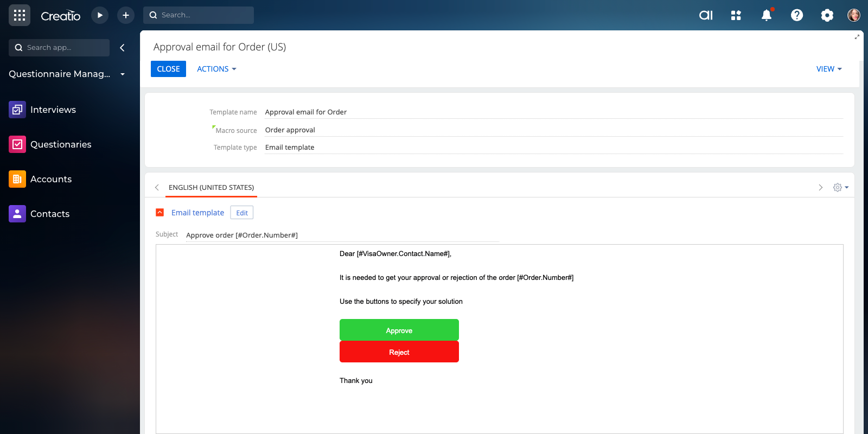Open the notifications bell
Image resolution: width=868 pixels, height=434 pixels.
point(766,15)
